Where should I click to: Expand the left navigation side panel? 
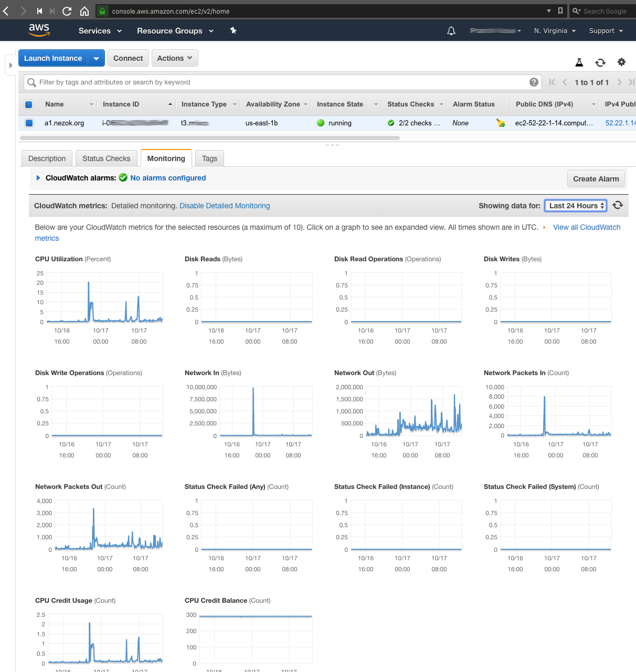tap(10, 66)
